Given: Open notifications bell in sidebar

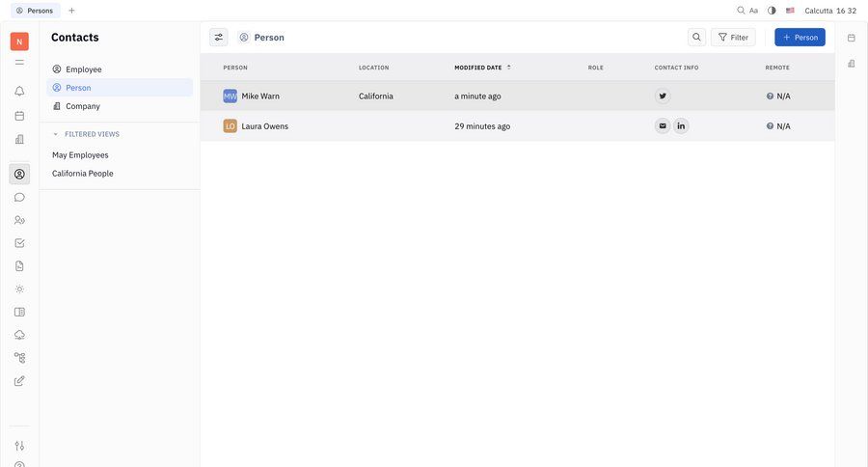Looking at the screenshot, I should (x=19, y=91).
